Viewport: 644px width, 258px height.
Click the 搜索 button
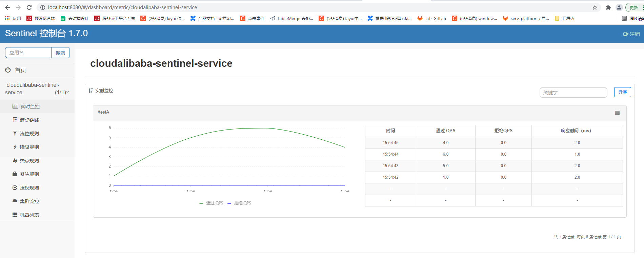[x=60, y=53]
